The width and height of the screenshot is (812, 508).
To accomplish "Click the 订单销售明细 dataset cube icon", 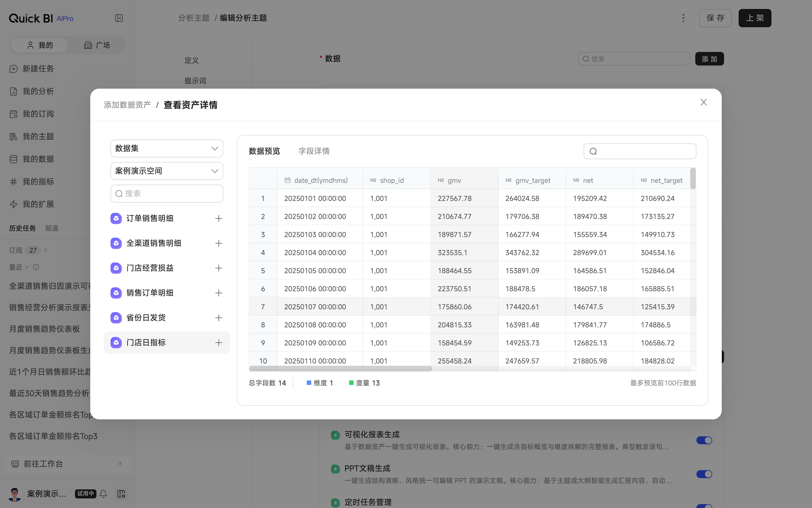I will pos(116,218).
